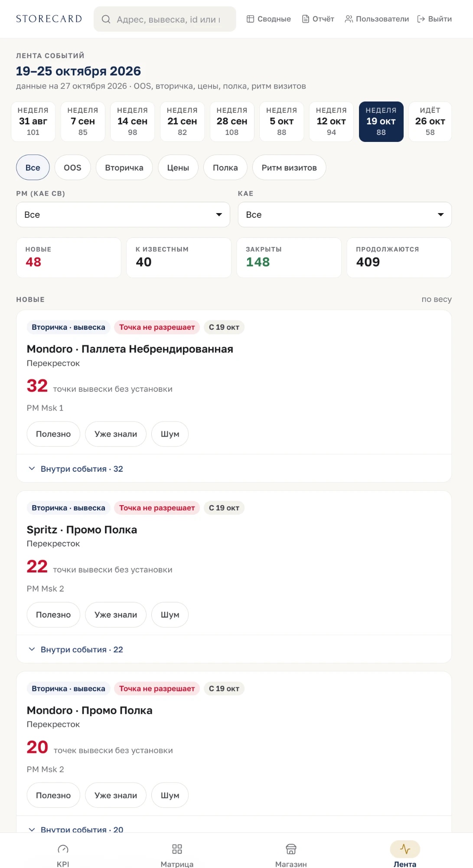Screen dimensions: 473x868
Task: Click the К известным 40 stat card
Action: pyautogui.click(x=179, y=257)
